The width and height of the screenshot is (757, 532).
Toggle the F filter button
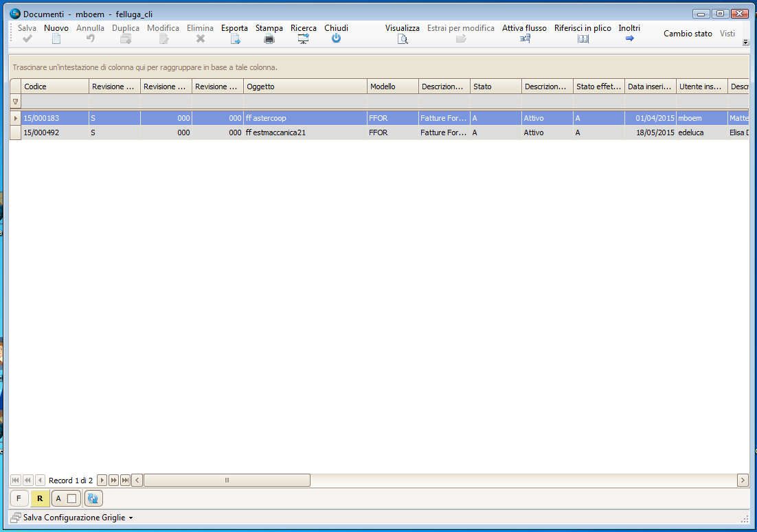(x=19, y=498)
